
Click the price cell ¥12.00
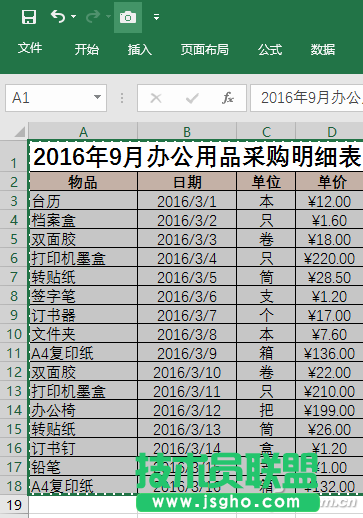pos(329,201)
